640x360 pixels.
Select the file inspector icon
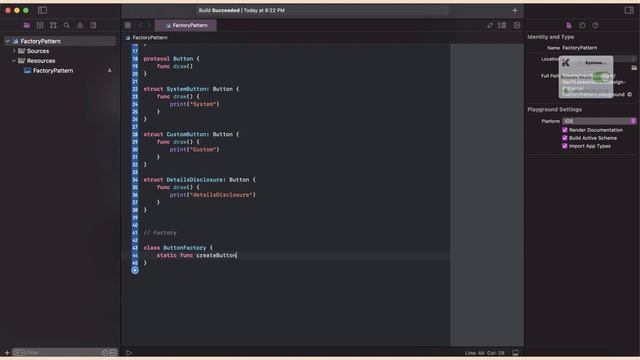(x=569, y=25)
